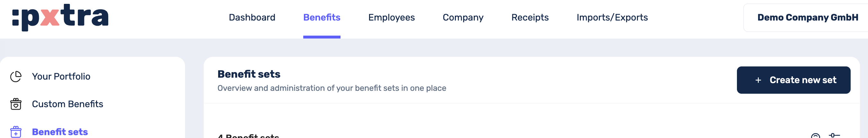The width and height of the screenshot is (868, 138).
Task: Select the Benefits tab
Action: click(322, 18)
